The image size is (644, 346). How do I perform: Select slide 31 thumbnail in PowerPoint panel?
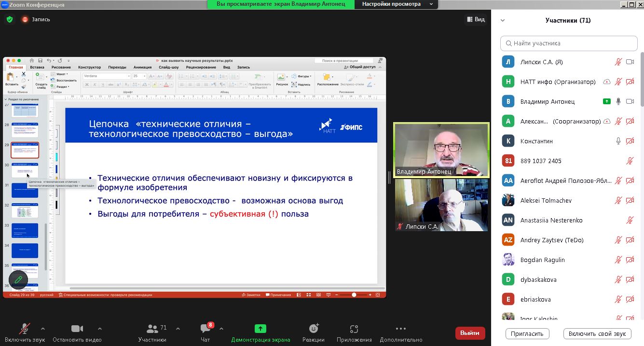(25, 190)
